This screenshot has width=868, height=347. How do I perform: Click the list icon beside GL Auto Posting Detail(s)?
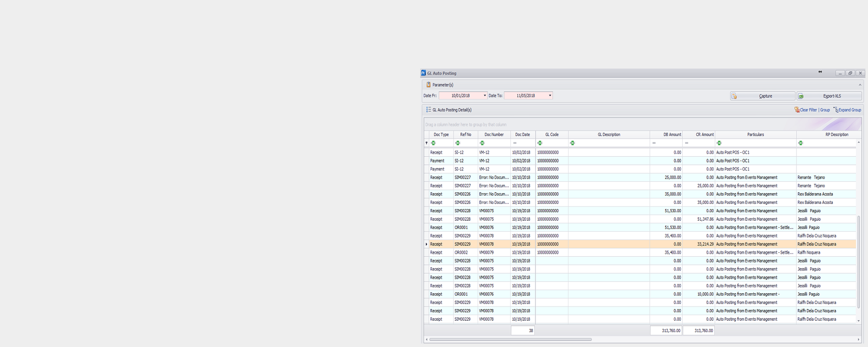(428, 110)
